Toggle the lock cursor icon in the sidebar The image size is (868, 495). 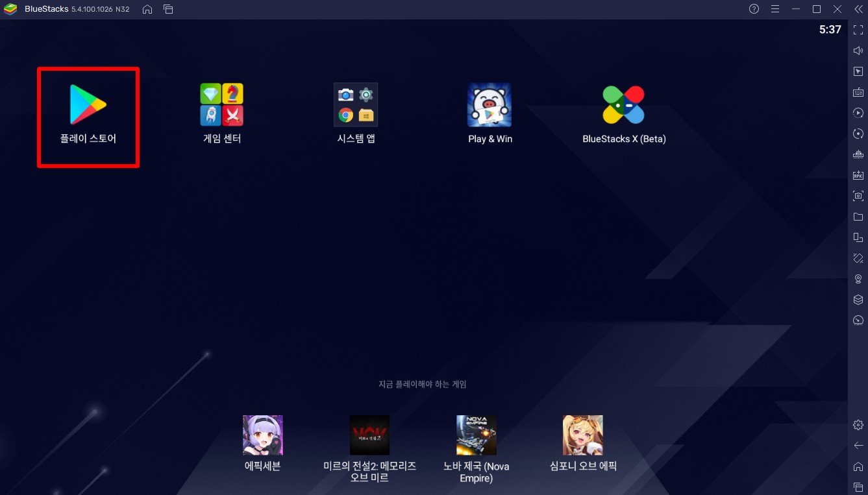[858, 71]
